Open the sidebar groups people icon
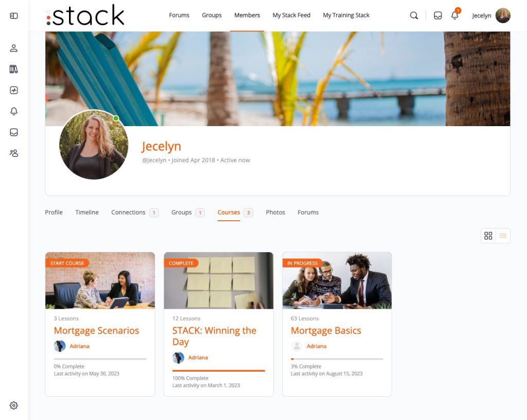This screenshot has height=420, width=527. [14, 153]
